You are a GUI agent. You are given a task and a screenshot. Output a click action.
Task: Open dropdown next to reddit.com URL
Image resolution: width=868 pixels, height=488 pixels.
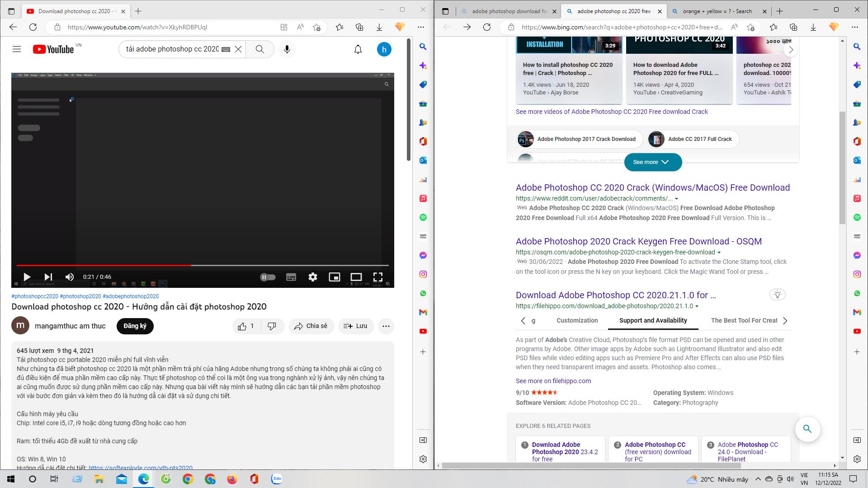click(676, 199)
